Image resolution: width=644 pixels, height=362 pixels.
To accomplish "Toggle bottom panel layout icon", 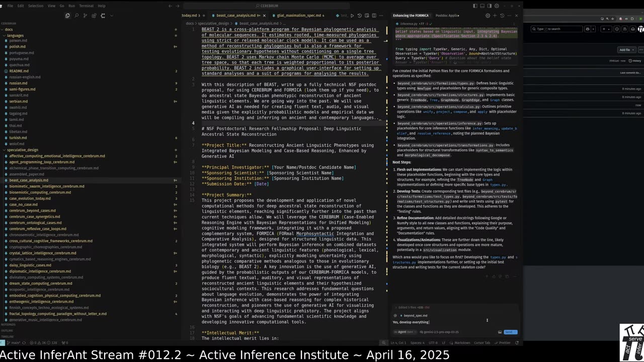I will (482, 6).
